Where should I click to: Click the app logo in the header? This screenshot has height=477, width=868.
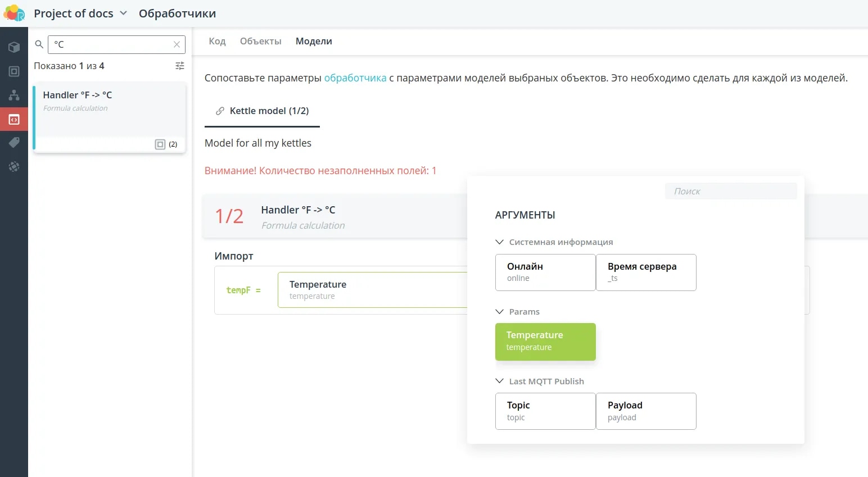click(14, 13)
